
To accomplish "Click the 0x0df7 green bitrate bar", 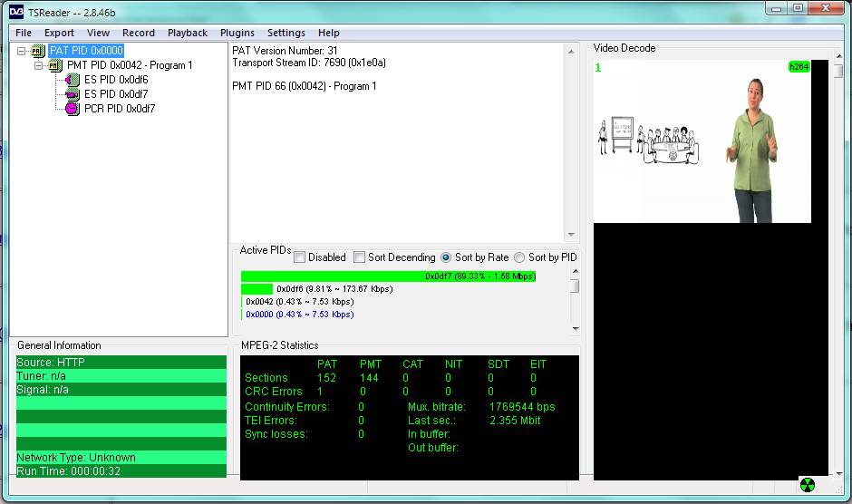I will pos(388,276).
